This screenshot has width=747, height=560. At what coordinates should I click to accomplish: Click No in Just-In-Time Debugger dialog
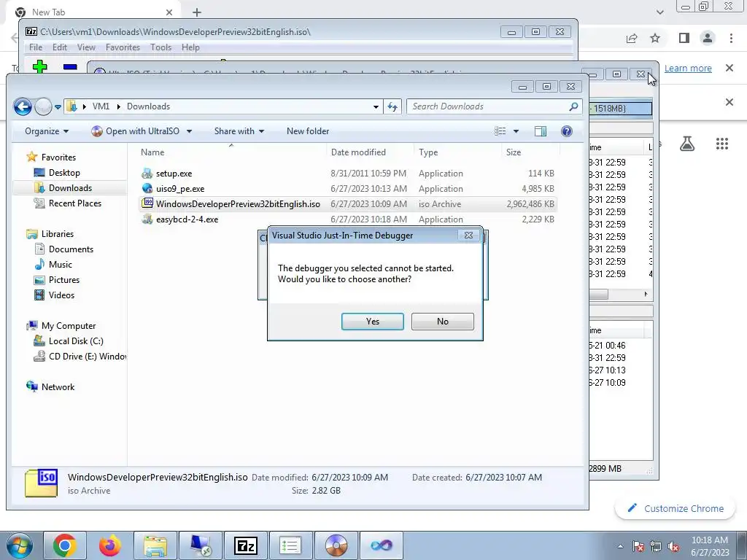[x=443, y=322]
